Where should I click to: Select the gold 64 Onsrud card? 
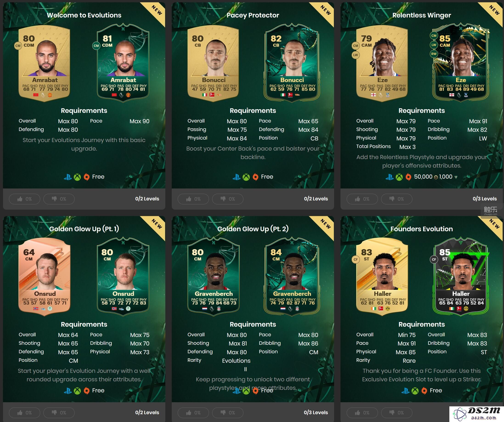(45, 276)
